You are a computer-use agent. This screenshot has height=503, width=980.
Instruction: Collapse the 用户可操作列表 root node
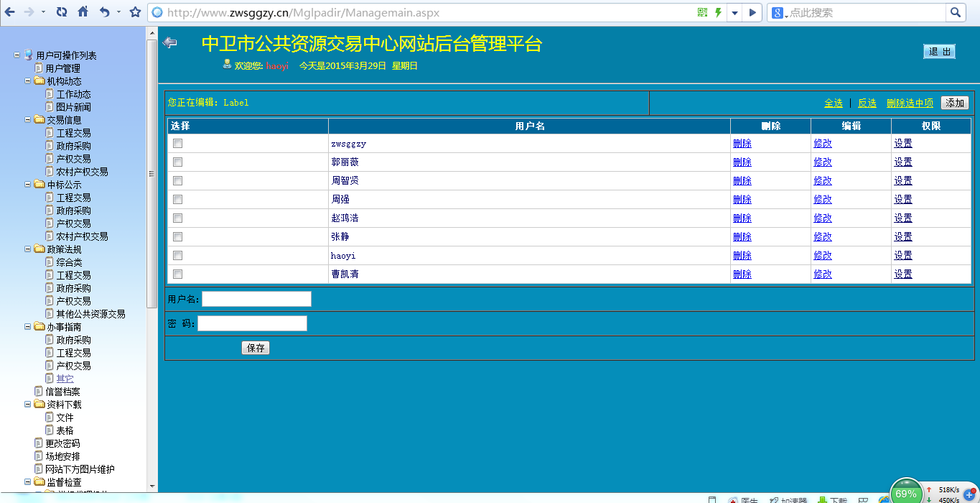17,55
